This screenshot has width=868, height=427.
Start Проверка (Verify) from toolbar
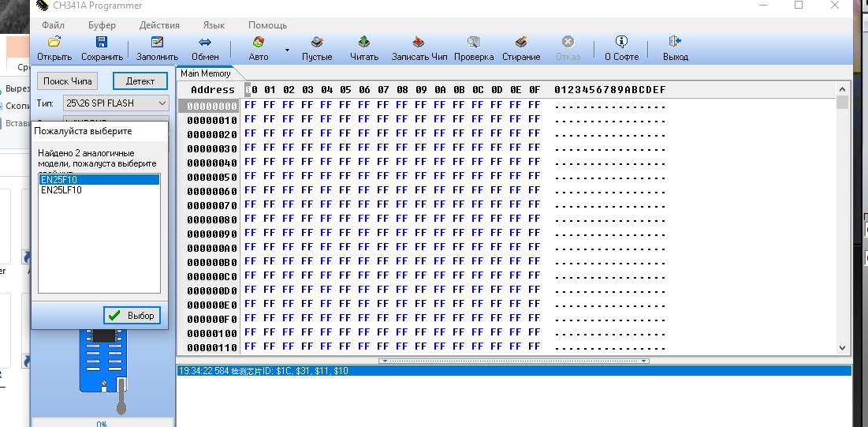(474, 43)
